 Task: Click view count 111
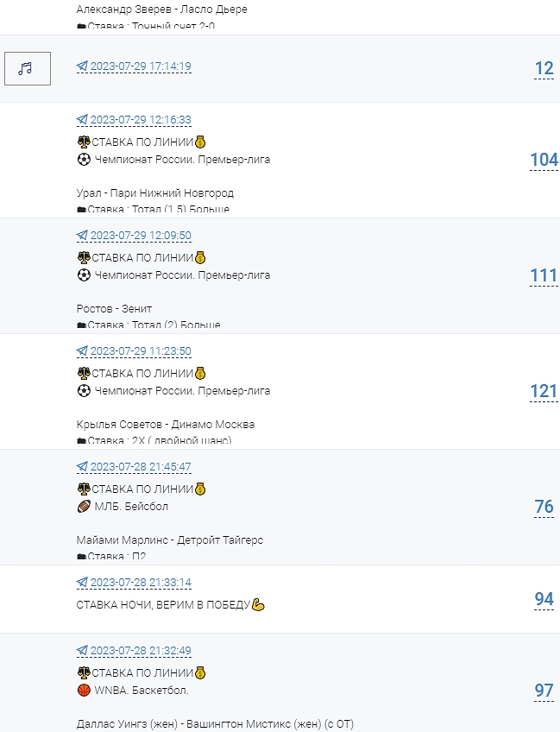coord(544,276)
